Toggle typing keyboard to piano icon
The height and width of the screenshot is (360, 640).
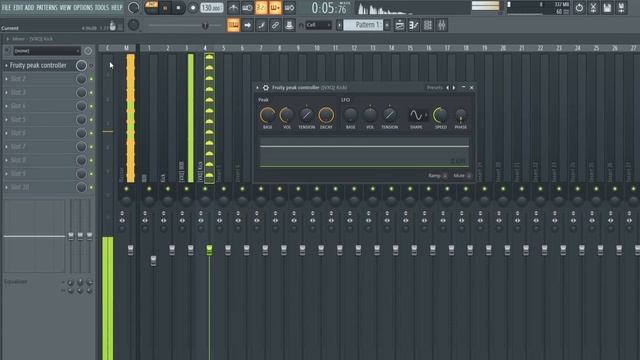(233, 25)
